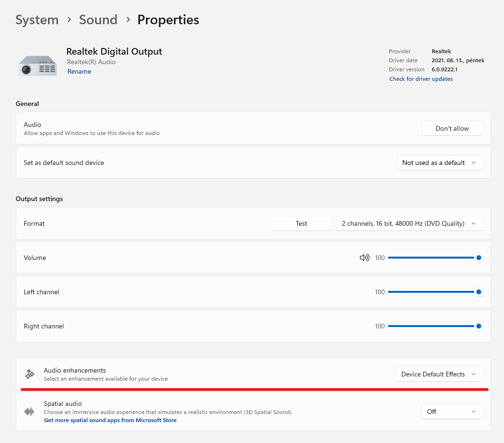Open the Spatial audio Off dropdown
Image resolution: width=504 pixels, height=443 pixels.
click(452, 412)
